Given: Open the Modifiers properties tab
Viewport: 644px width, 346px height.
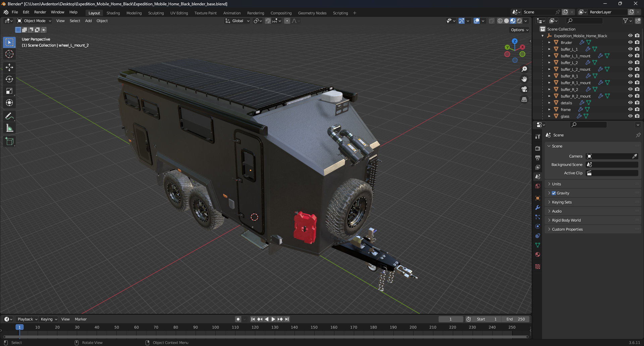Looking at the screenshot, I should [538, 208].
